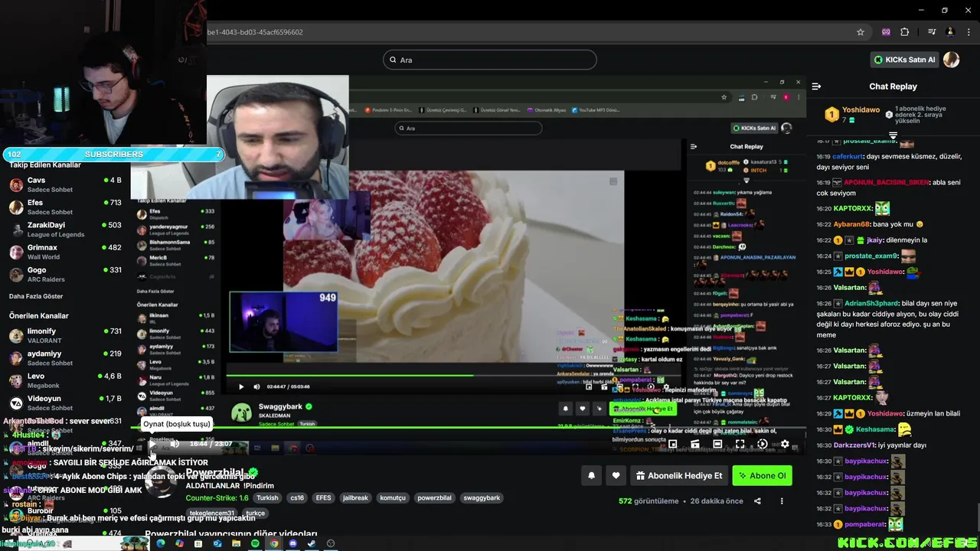Open user profile avatar menu
This screenshot has height=551, width=980.
tap(951, 60)
